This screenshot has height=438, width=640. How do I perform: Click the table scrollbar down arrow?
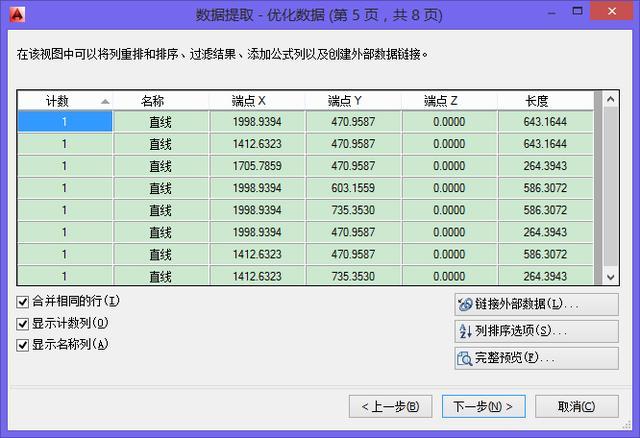[x=611, y=278]
